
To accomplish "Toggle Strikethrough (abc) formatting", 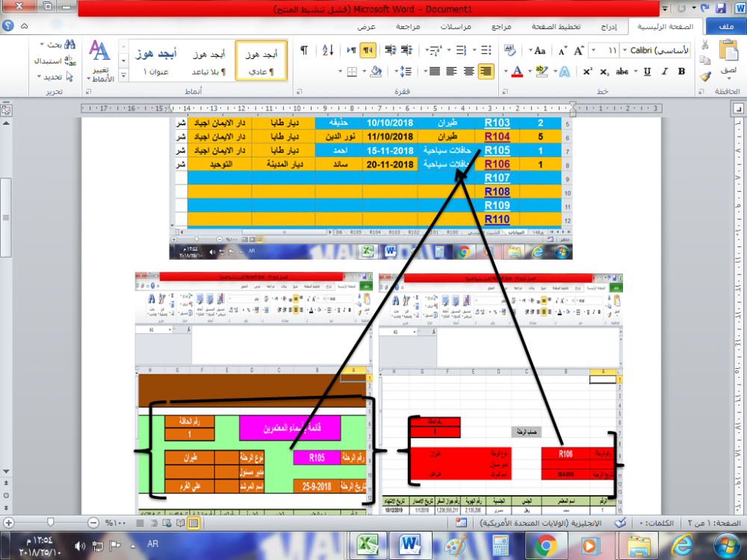I will click(x=622, y=72).
